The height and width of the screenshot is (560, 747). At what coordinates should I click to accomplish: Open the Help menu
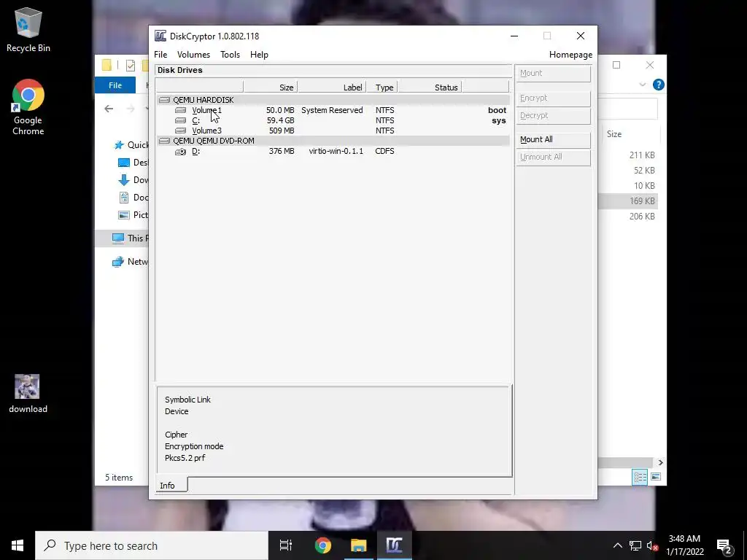pos(259,55)
